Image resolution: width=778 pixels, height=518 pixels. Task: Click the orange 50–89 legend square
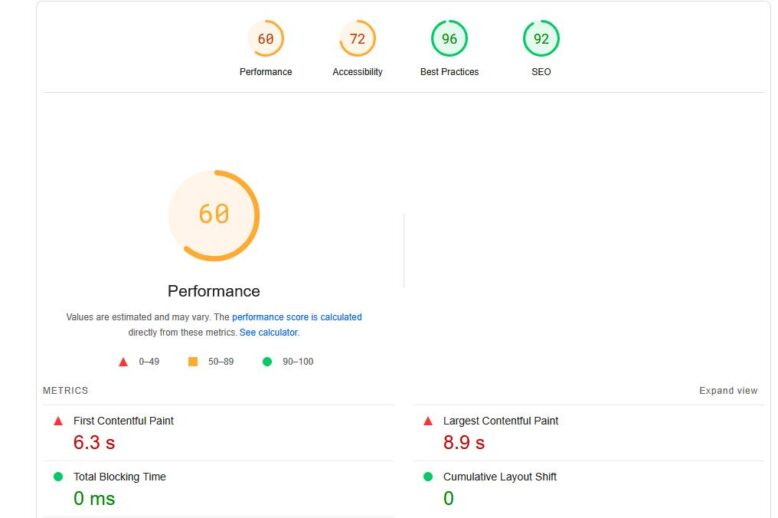point(193,361)
